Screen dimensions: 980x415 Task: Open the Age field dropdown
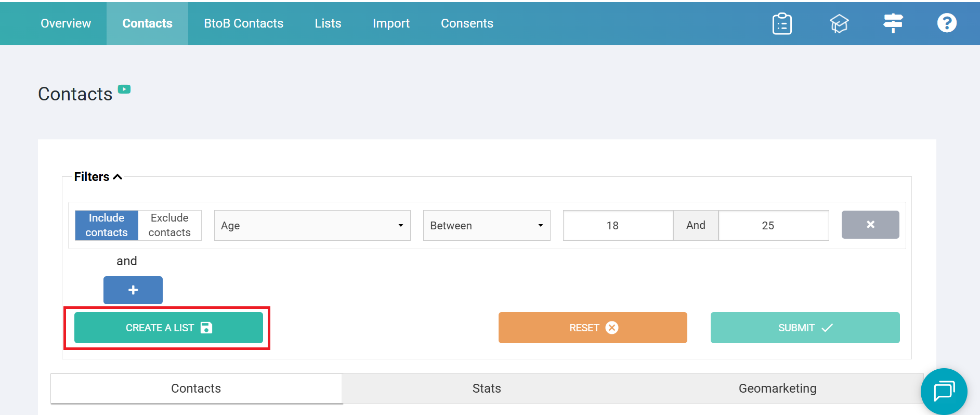pos(312,226)
